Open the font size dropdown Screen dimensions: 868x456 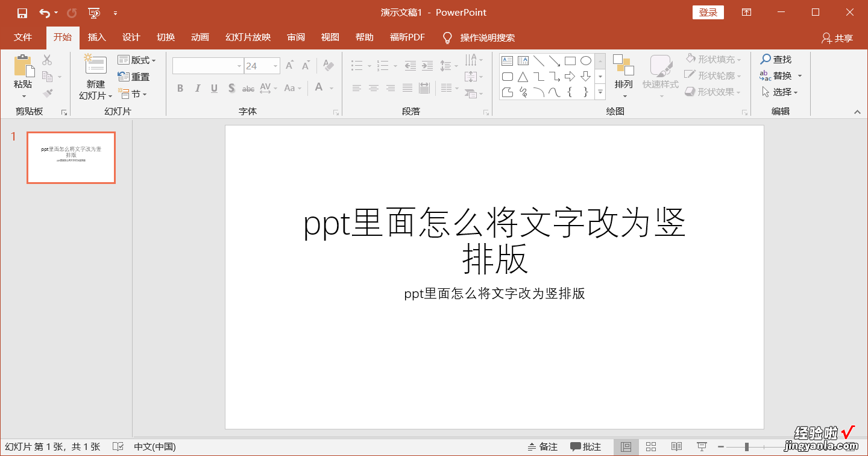276,66
